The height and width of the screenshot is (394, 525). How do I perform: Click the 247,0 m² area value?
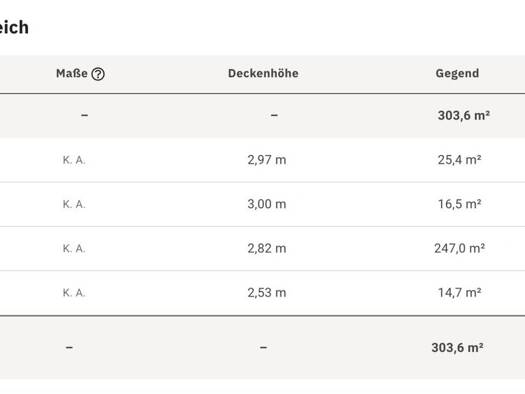(x=459, y=248)
